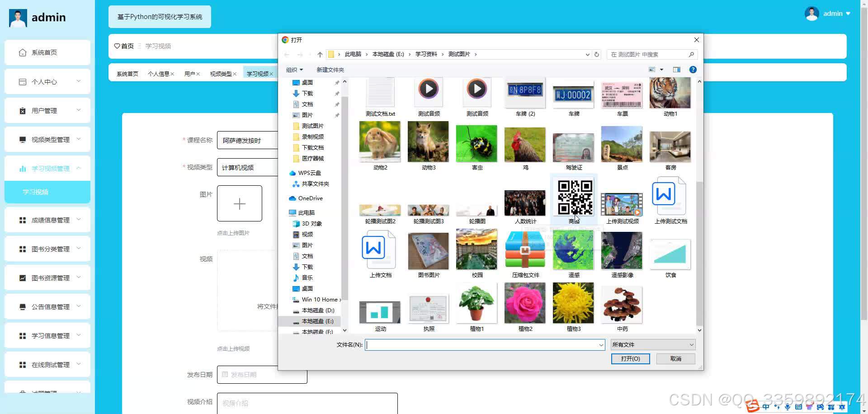Open WPS云盘 in the navigation pane
Viewport: 868px width, 414px height.
point(309,173)
